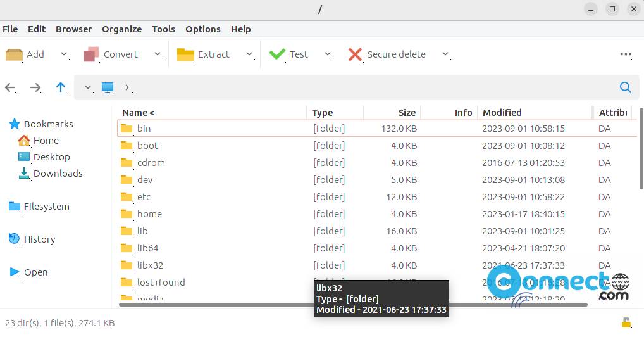Click the padlock icon in status bar
644x337 pixels.
pyautogui.click(x=626, y=322)
